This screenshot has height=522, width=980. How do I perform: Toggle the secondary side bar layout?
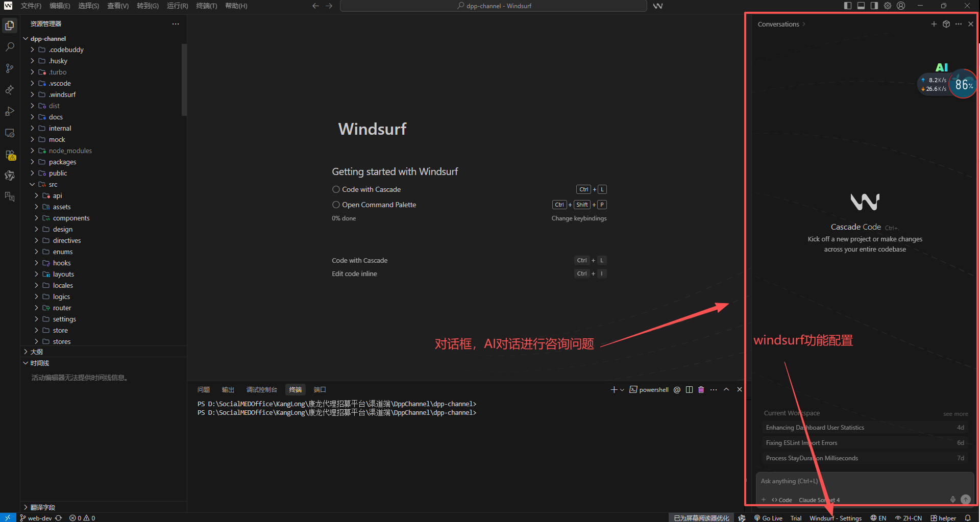(874, 6)
